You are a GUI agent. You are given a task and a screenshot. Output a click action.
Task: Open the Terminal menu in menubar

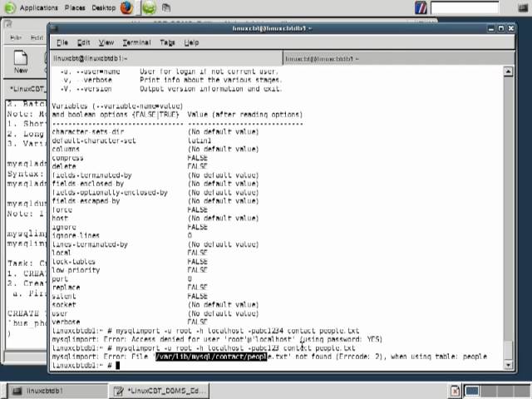click(136, 42)
